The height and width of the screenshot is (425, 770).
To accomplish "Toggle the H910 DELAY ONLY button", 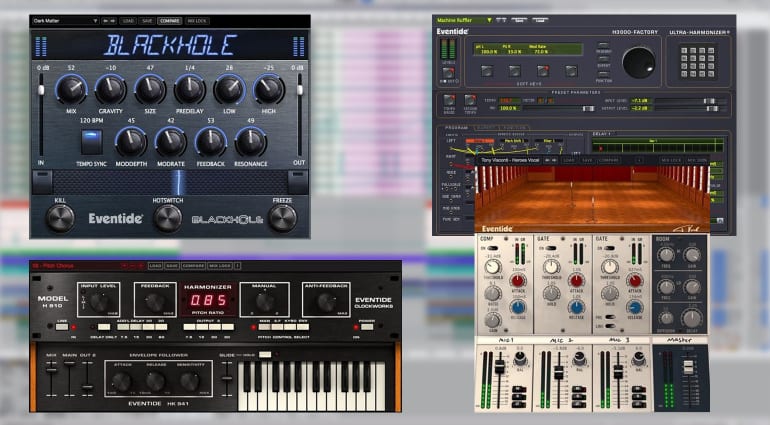I will pyautogui.click(x=104, y=327).
